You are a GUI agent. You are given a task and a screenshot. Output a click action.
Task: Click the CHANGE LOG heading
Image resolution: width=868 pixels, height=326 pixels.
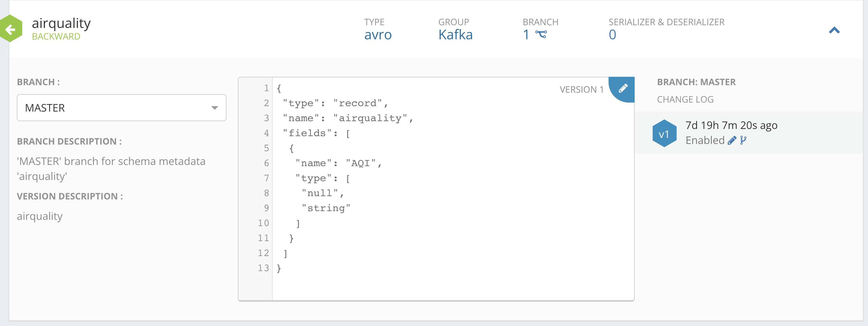coord(685,99)
